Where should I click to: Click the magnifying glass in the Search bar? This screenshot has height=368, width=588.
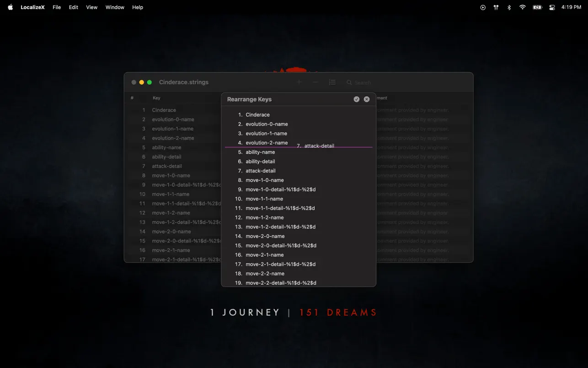point(348,82)
